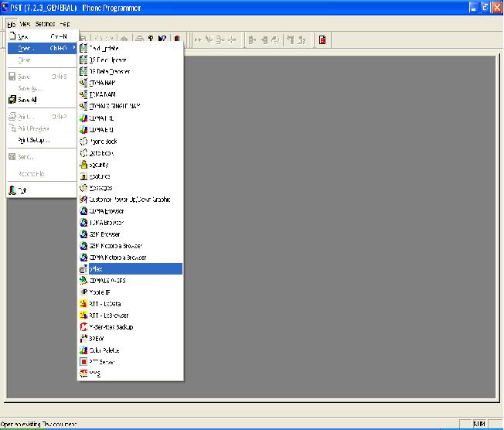This screenshot has height=430, width=504.
Task: Select Customer Power Up/Down Graphic
Action: (x=131, y=200)
